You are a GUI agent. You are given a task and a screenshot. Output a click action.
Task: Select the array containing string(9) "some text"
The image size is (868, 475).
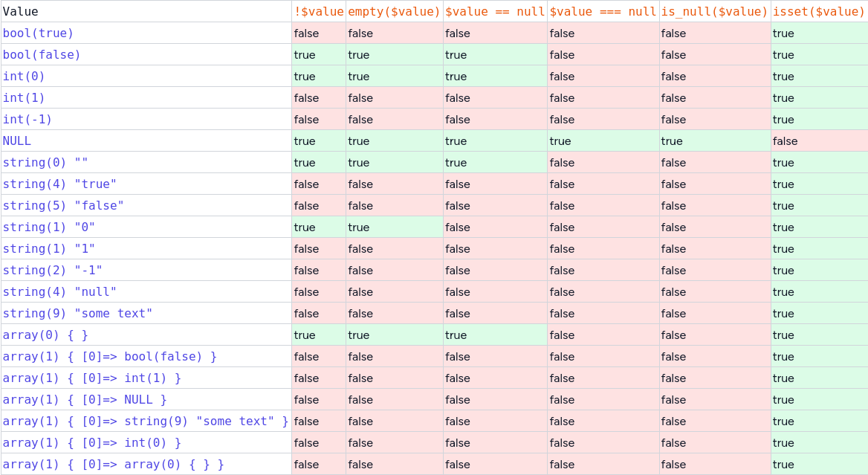click(146, 422)
